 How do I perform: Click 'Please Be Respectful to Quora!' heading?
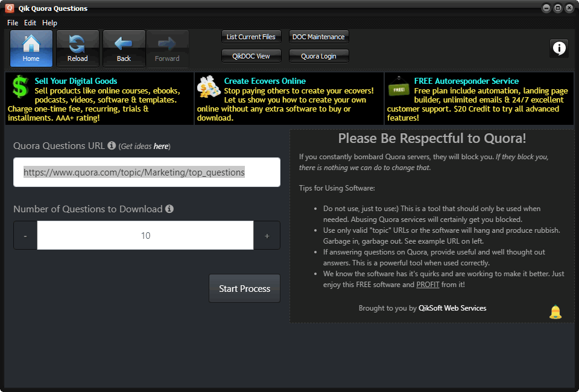pos(432,139)
